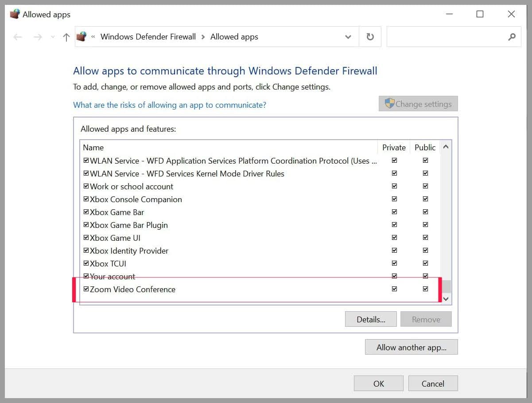Click the location icon in the address bar
The image size is (532, 403).
(81, 37)
